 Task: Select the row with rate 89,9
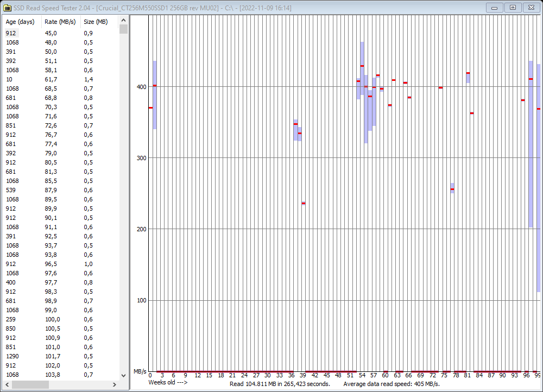pyautogui.click(x=61, y=208)
